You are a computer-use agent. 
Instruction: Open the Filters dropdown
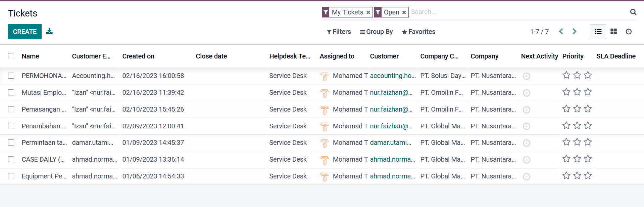click(339, 32)
